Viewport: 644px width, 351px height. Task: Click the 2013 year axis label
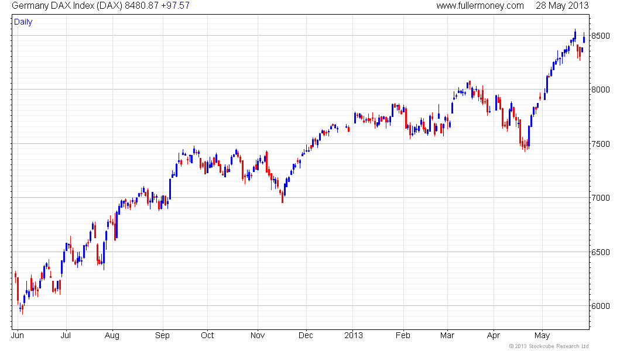coord(353,335)
